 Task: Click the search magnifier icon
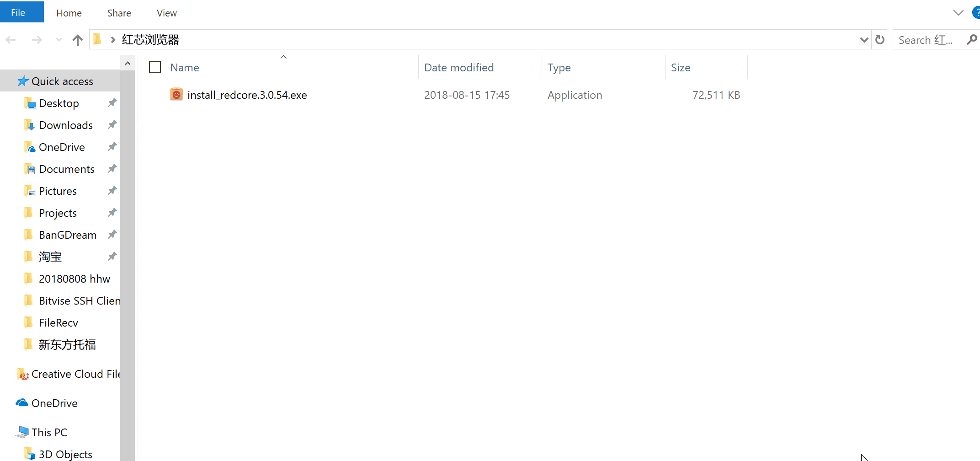(x=972, y=40)
